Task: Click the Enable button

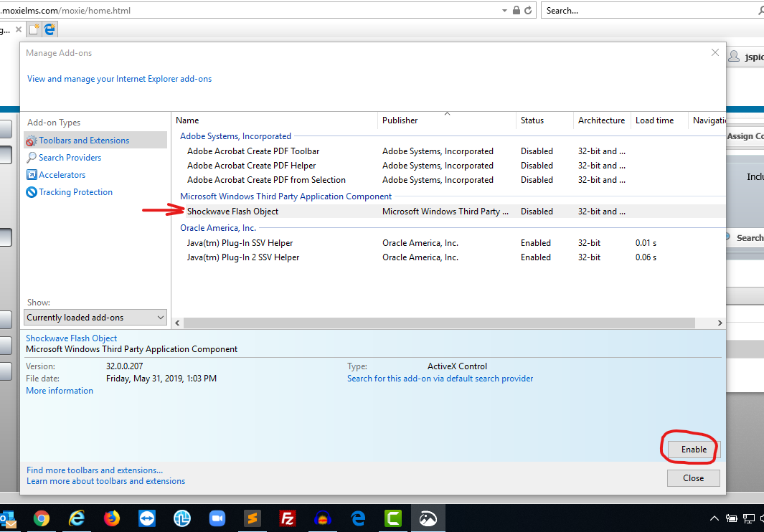Action: pos(694,449)
